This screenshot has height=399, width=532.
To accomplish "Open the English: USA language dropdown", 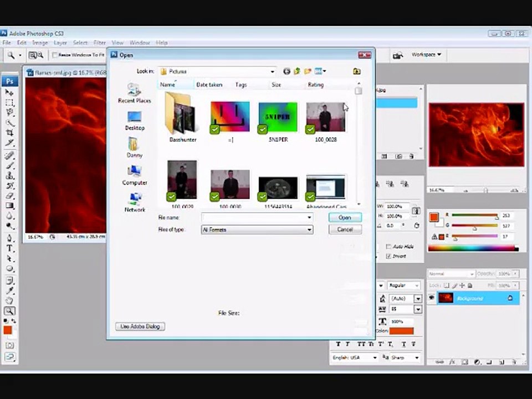I will point(355,357).
